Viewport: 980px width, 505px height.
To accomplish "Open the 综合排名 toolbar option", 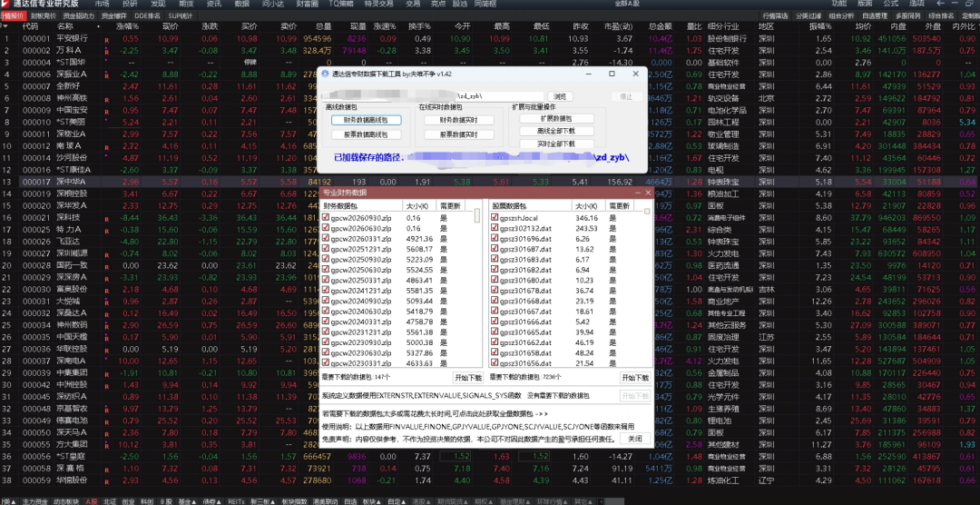I will pos(941,15).
